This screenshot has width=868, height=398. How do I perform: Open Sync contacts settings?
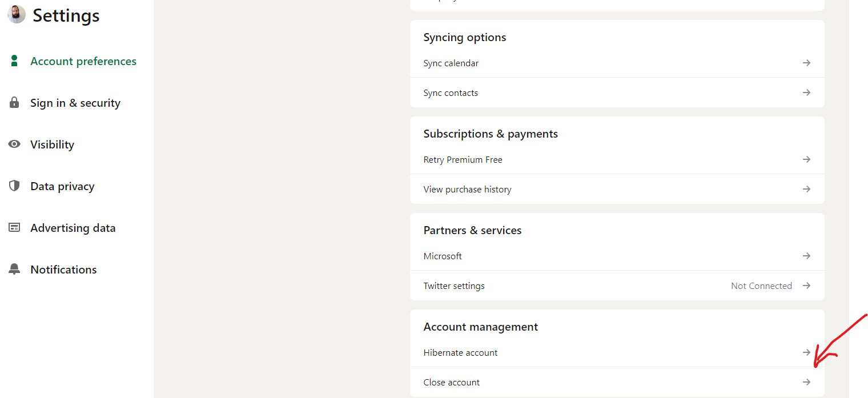[451, 93]
